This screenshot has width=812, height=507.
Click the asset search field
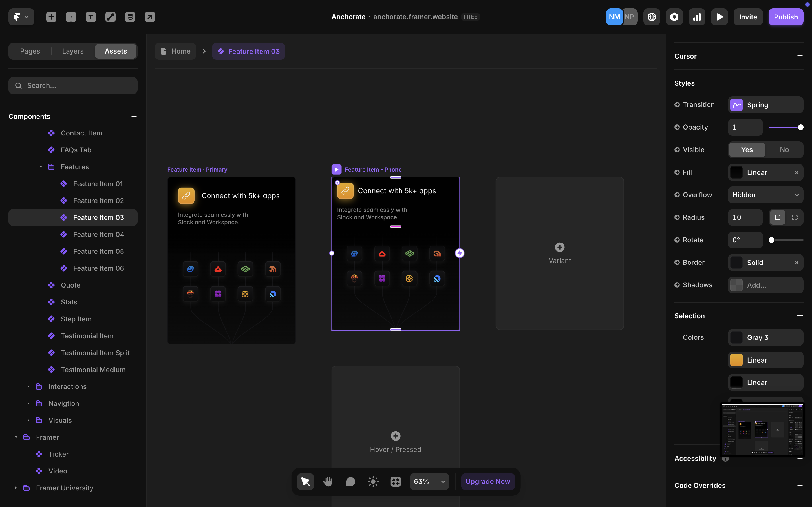(x=73, y=86)
